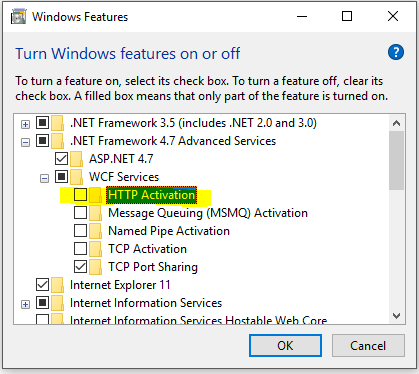Enable the HTTP Activation checkbox
The height and width of the screenshot is (374, 419).
click(80, 195)
